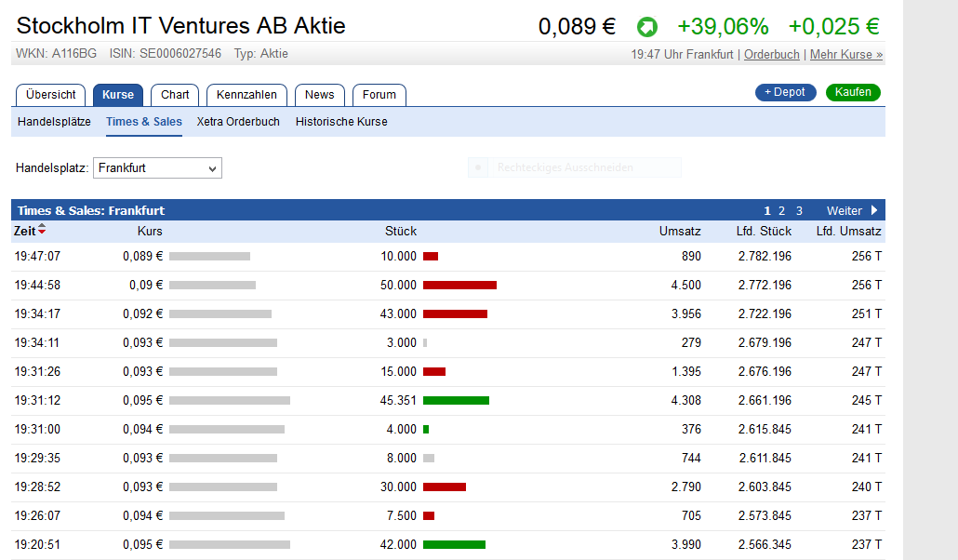Open the Chart tab

(175, 95)
